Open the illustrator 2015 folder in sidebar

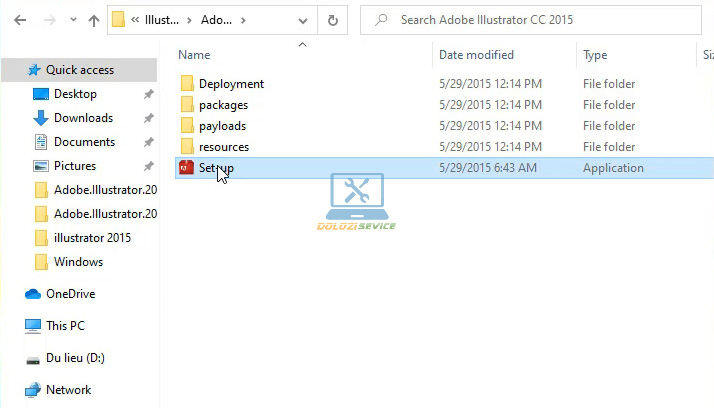tap(92, 238)
